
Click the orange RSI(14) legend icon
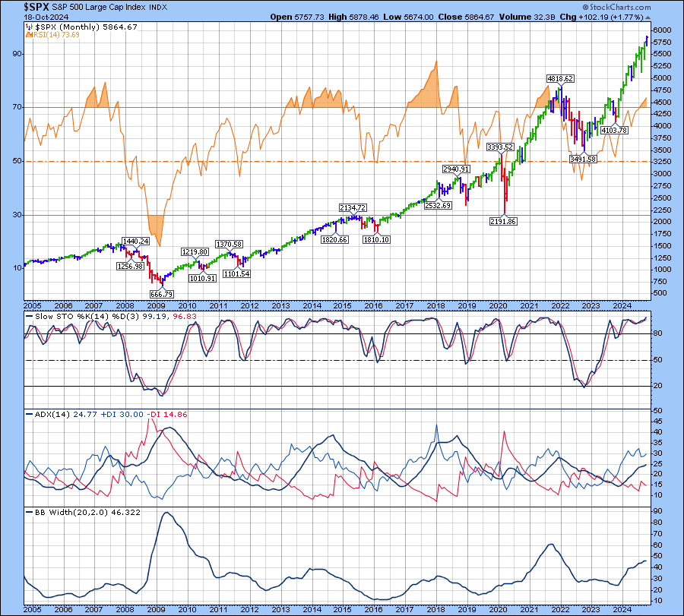coord(29,35)
